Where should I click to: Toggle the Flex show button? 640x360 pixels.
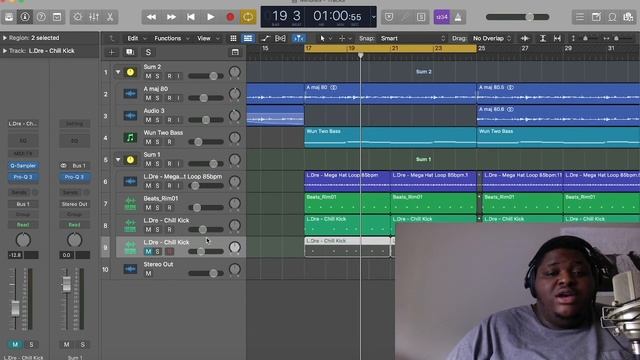tap(280, 38)
